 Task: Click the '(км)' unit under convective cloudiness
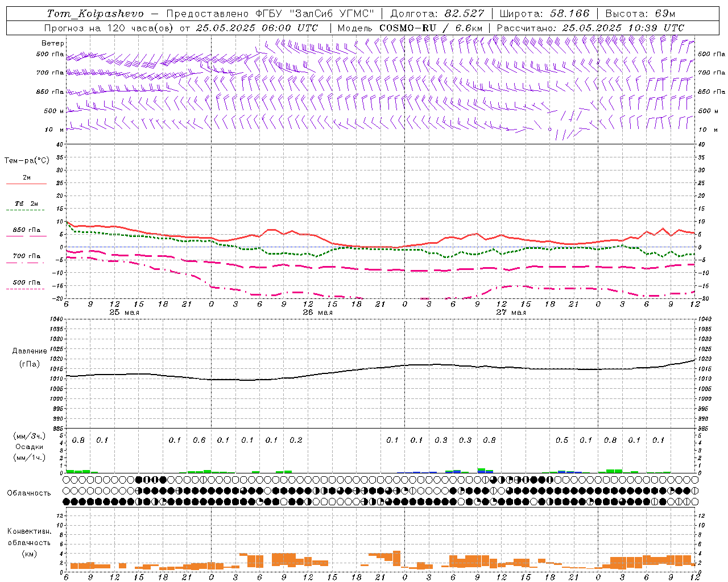pyautogui.click(x=29, y=554)
